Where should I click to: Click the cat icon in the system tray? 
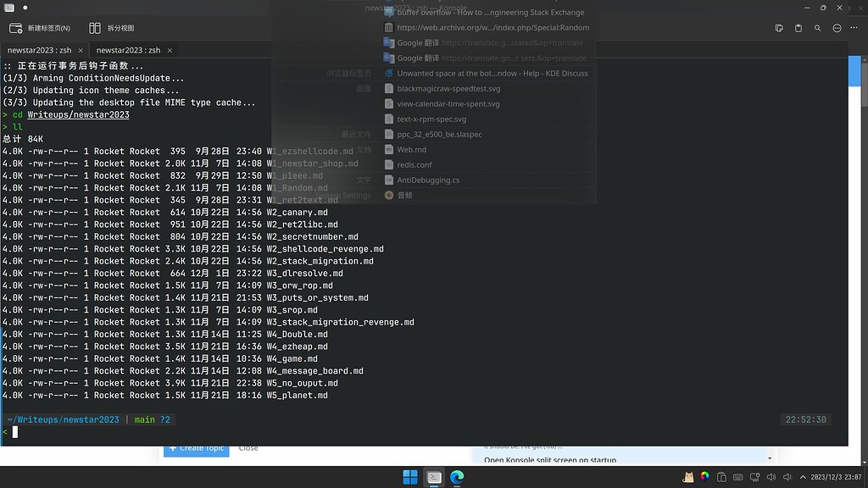pos(688,476)
